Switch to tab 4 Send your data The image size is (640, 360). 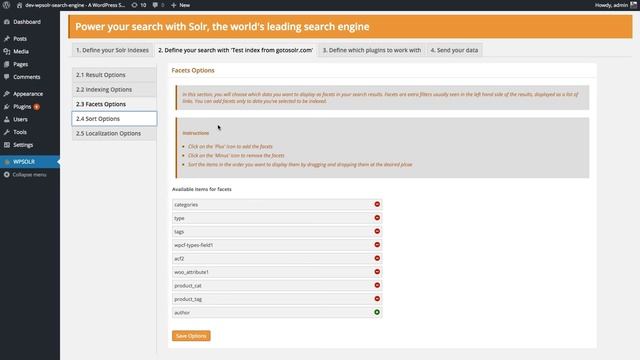[x=454, y=50]
